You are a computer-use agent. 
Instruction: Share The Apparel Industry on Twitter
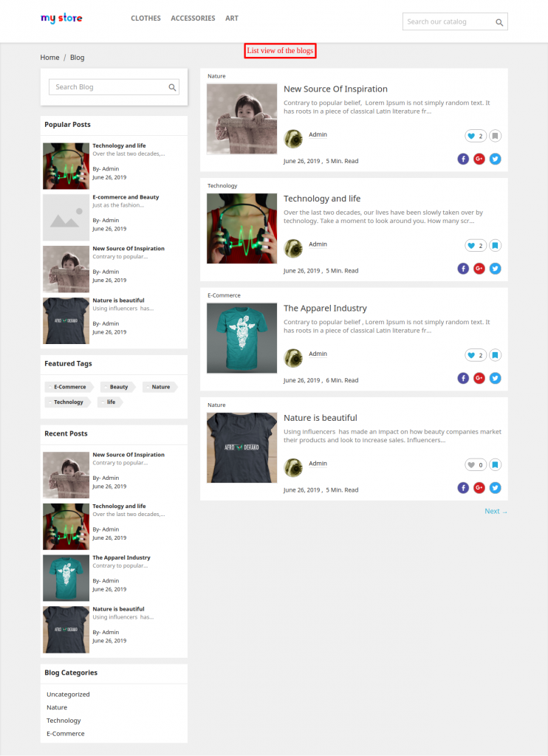(x=495, y=378)
